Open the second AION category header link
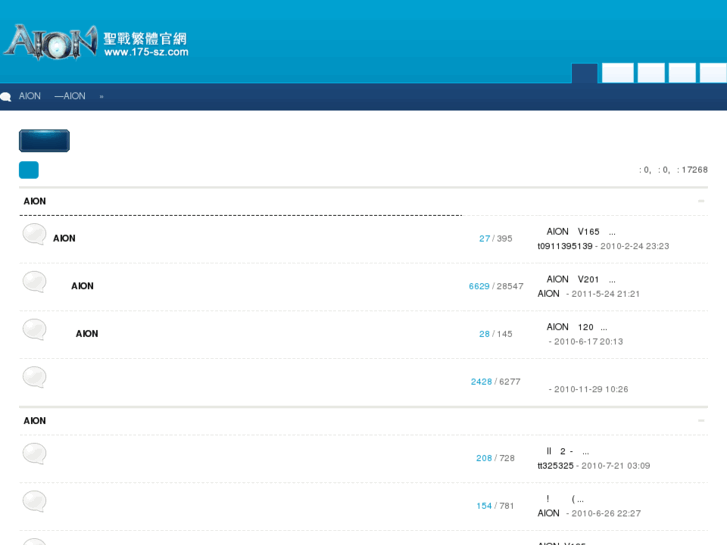 [x=35, y=420]
